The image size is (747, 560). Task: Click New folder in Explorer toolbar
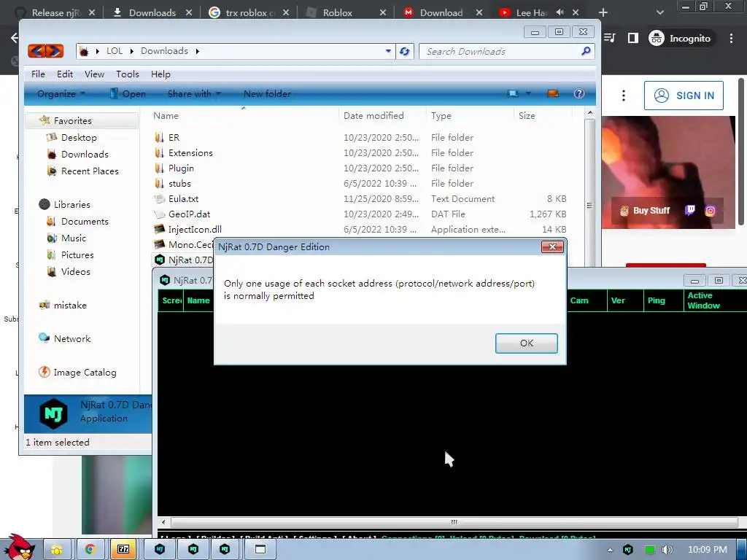(267, 94)
